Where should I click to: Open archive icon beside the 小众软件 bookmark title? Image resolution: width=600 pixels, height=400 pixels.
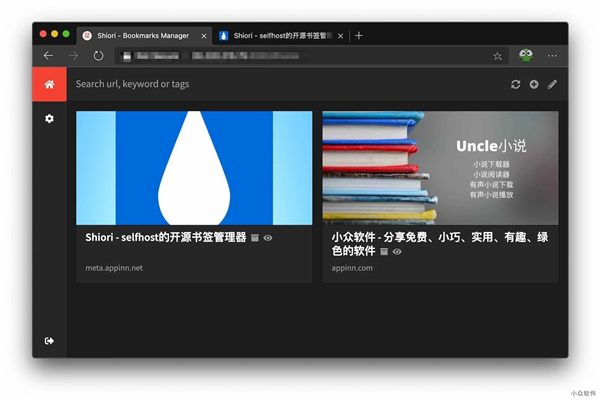tap(384, 252)
